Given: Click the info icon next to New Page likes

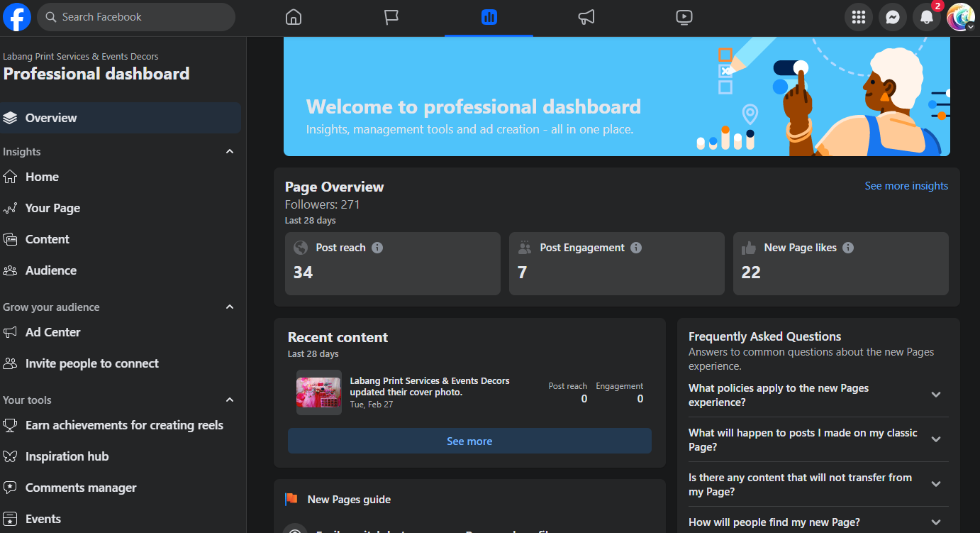Looking at the screenshot, I should (x=848, y=248).
